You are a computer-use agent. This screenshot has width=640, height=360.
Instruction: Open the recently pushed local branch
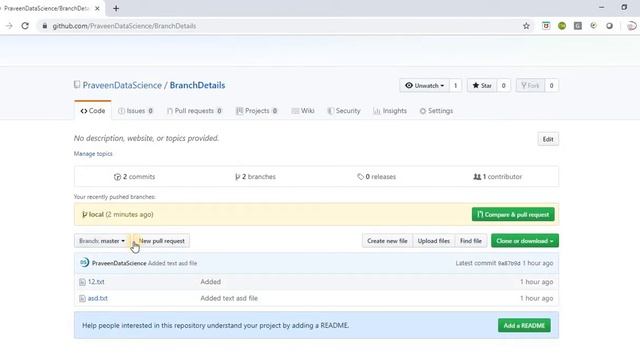pyautogui.click(x=96, y=214)
